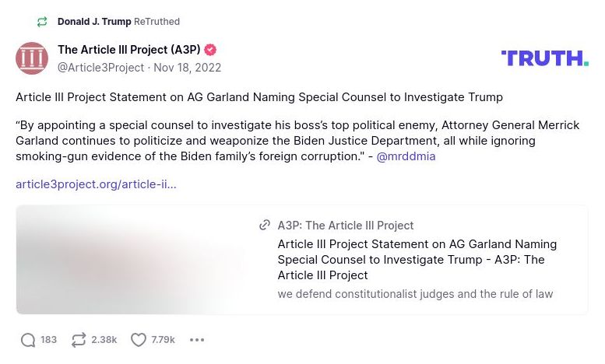Click the chain link icon in preview card

[265, 226]
